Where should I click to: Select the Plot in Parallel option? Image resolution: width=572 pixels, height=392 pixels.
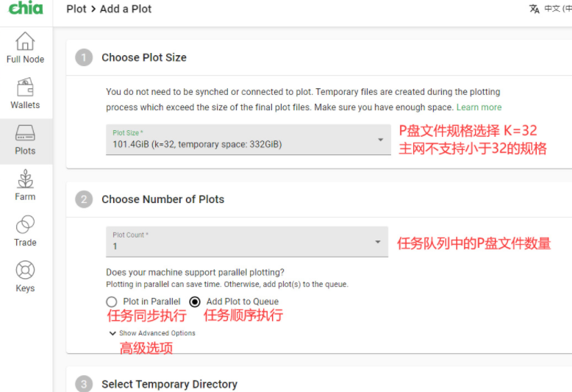click(112, 302)
